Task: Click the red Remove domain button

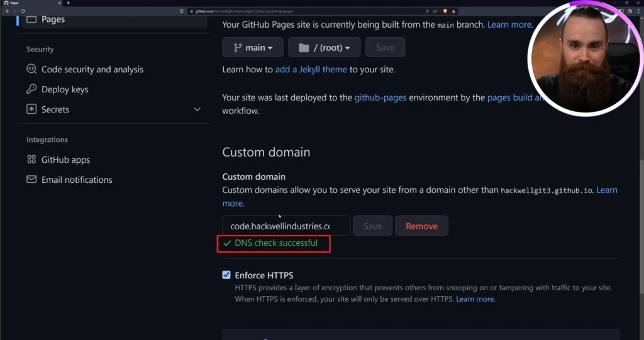Action: click(421, 226)
